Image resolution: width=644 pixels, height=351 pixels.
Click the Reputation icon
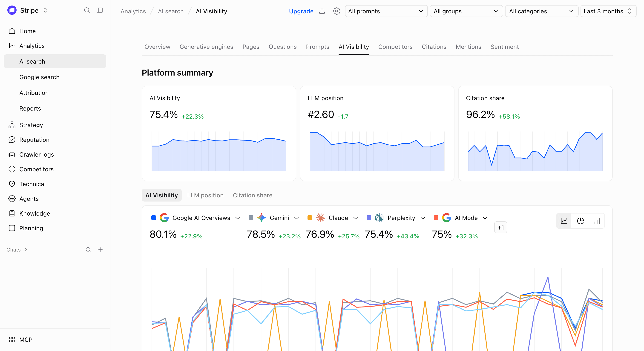[x=12, y=140]
